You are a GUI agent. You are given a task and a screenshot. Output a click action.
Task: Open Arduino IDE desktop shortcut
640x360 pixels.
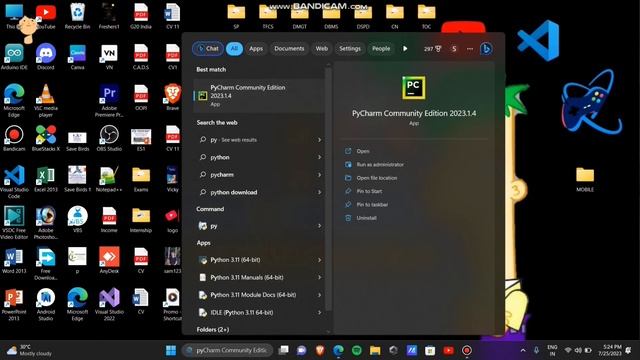[x=14, y=57]
